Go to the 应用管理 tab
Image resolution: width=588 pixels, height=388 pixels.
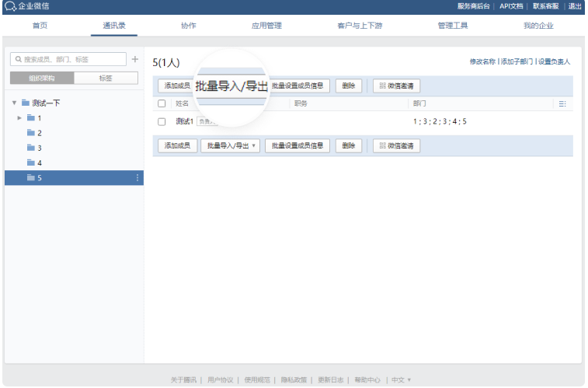266,26
